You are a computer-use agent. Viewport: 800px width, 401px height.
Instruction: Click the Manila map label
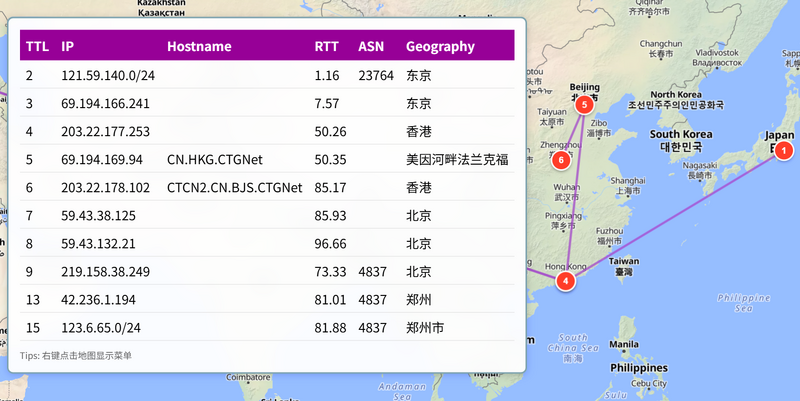tap(623, 344)
